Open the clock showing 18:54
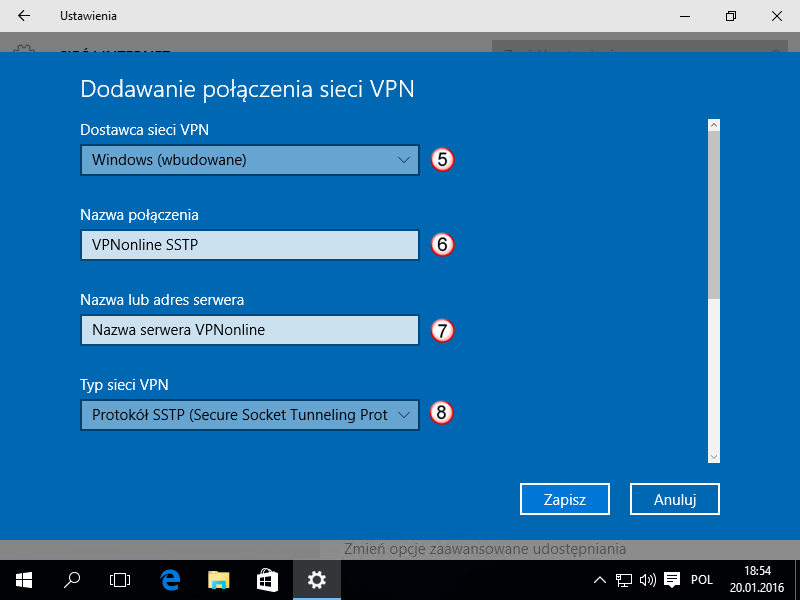Screen dimensions: 800x600 [x=757, y=580]
